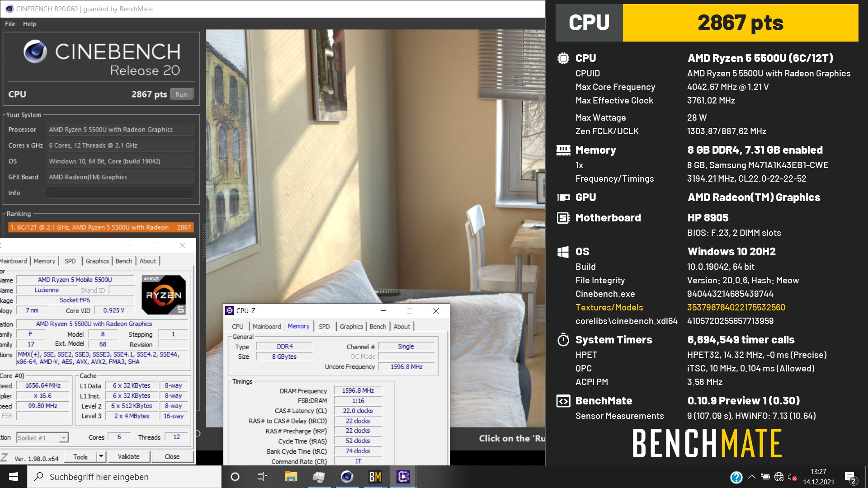
Task: Switch to Graphics tab in left CPU-Z window
Action: 97,261
